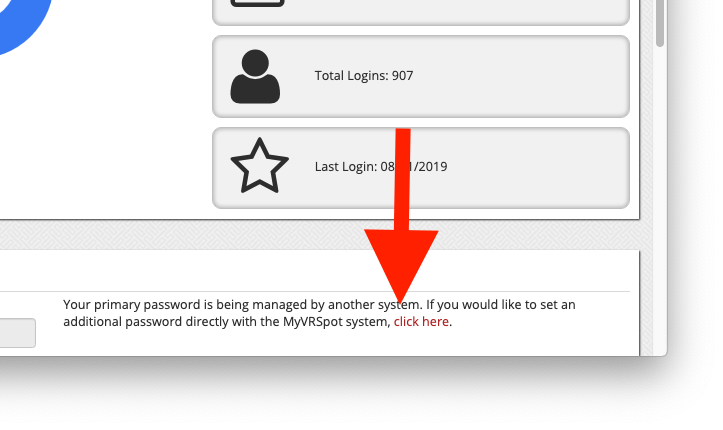Screen dimensions: 723x430
Task: Click the vertical scrollbar thumb
Action: click(x=660, y=23)
